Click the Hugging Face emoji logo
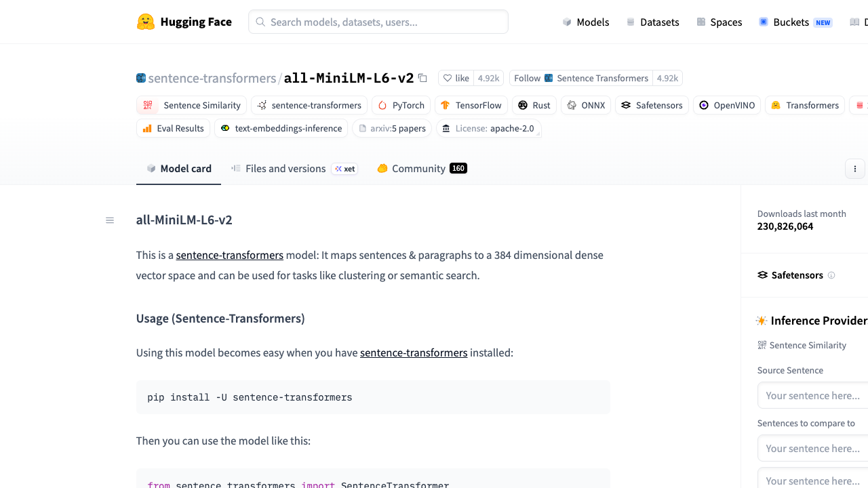868x488 pixels. pyautogui.click(x=145, y=22)
